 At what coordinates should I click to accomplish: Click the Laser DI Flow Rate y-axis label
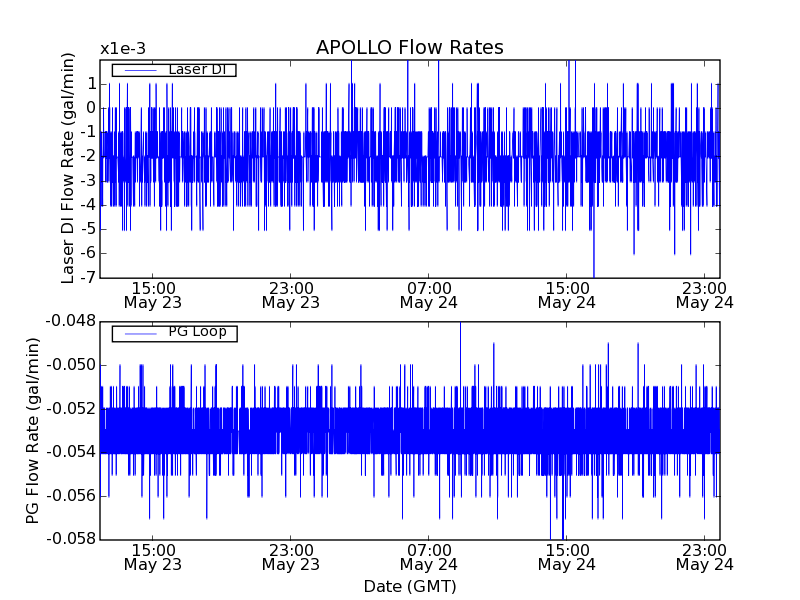(x=69, y=168)
